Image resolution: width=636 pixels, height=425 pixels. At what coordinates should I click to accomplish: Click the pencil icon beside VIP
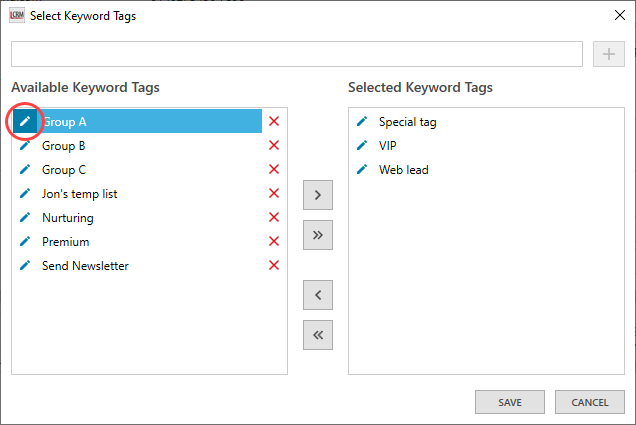(x=362, y=146)
